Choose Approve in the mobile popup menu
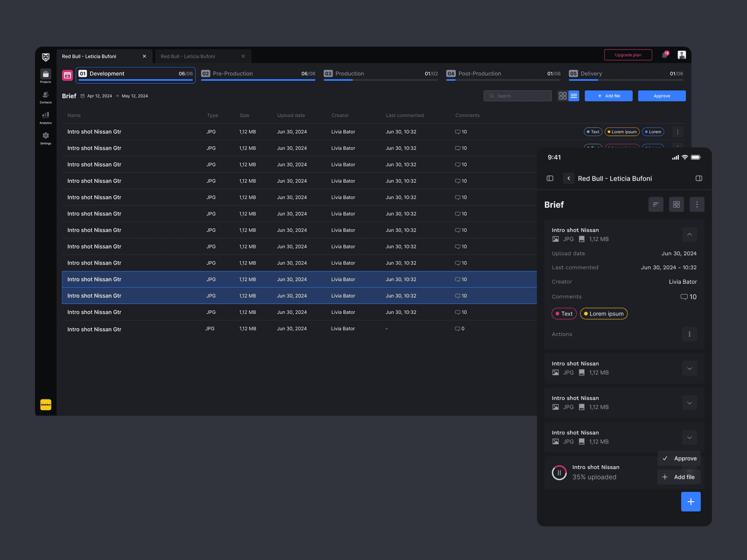This screenshot has width=747, height=560. (679, 458)
